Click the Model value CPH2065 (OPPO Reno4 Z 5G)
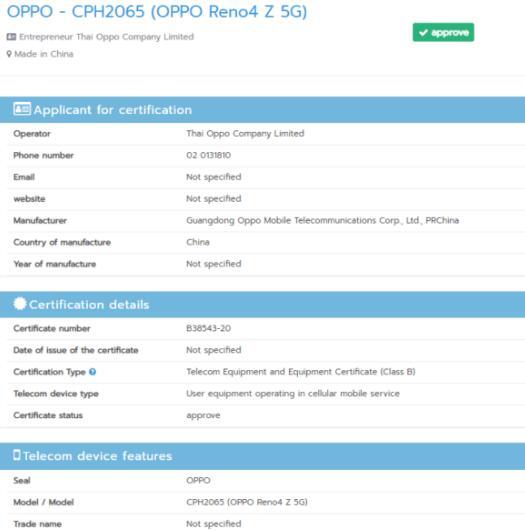 point(247,502)
